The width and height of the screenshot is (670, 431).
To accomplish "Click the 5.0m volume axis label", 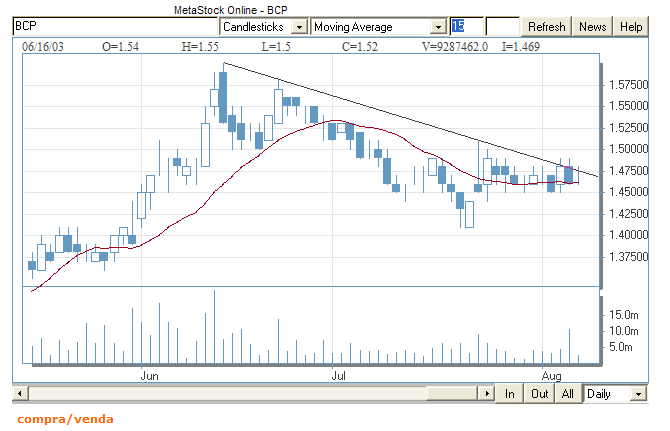I will click(620, 347).
